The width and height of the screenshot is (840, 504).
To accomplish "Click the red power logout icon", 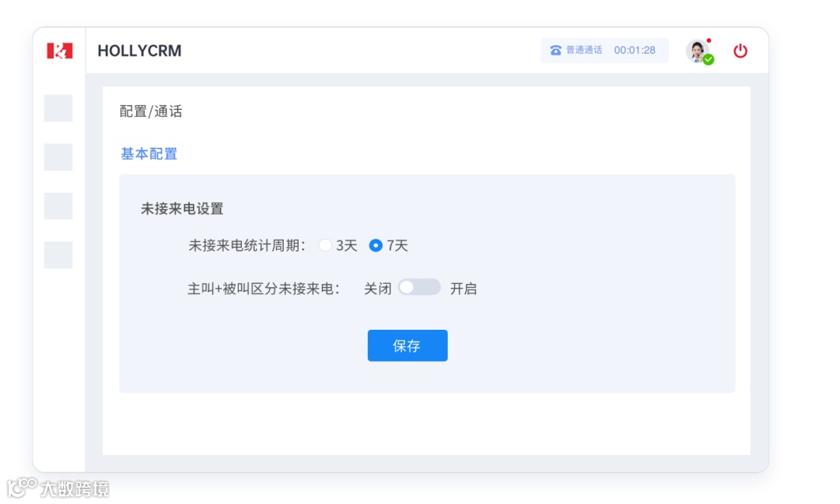I will pos(740,51).
